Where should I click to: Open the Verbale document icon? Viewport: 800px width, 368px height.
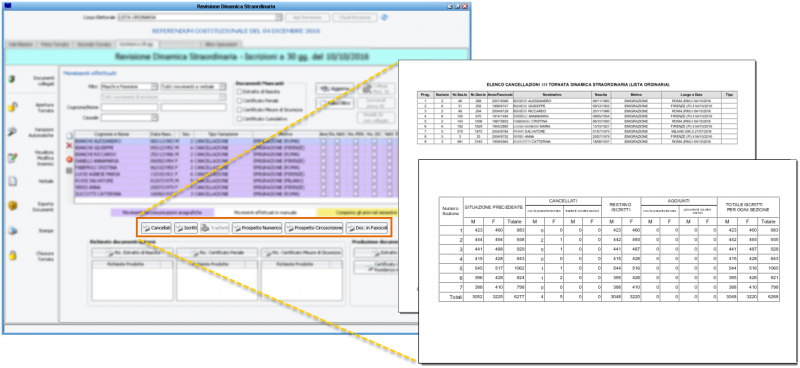tap(13, 181)
